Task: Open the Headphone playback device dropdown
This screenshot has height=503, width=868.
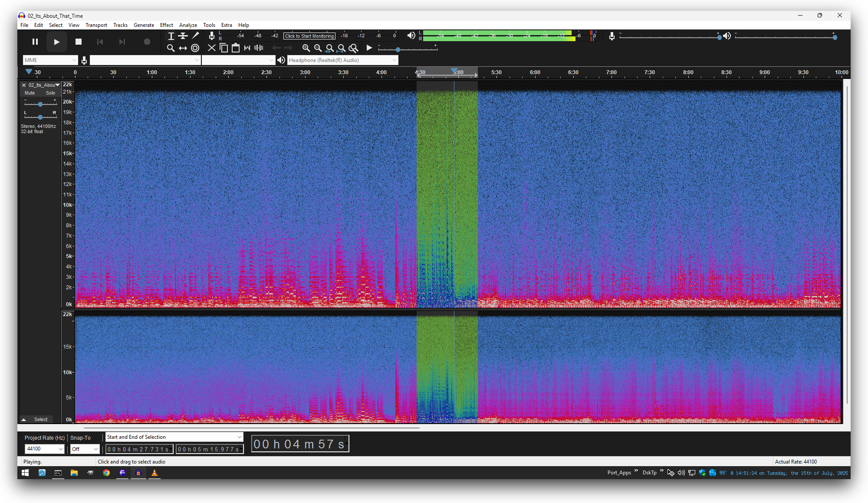Action: 342,60
